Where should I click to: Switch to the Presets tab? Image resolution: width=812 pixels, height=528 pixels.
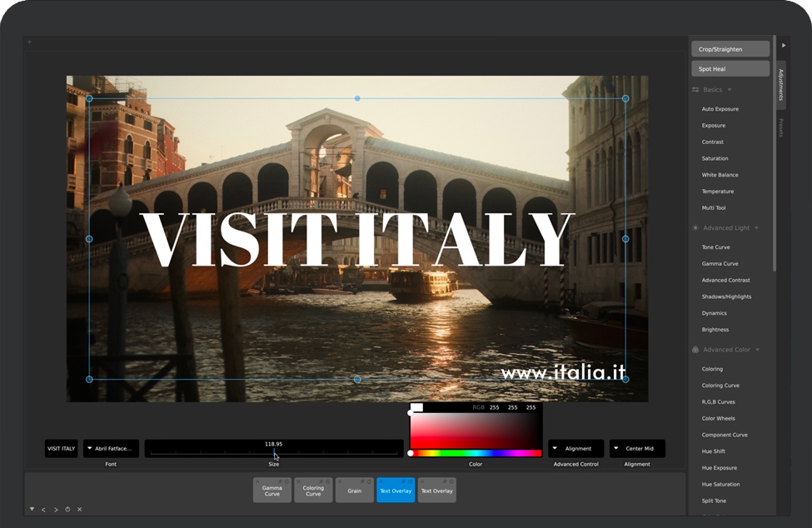coord(781,127)
